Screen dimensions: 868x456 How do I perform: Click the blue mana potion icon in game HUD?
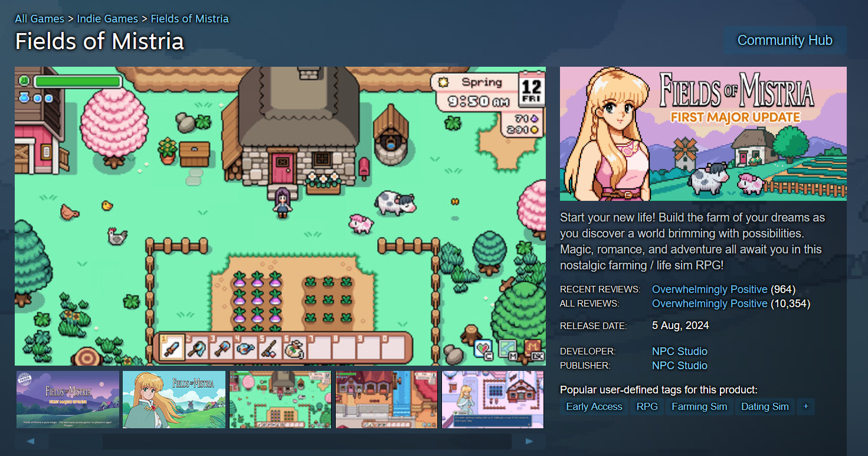click(24, 97)
